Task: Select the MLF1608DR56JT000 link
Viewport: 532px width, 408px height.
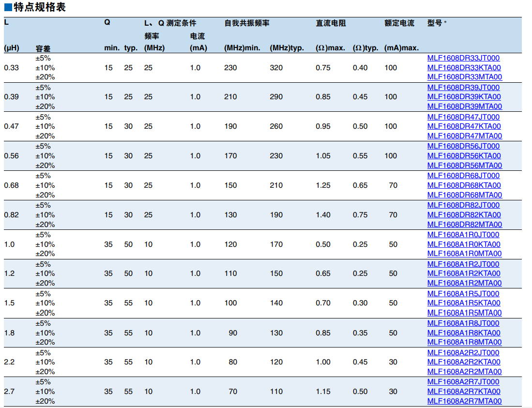Action: click(x=463, y=146)
